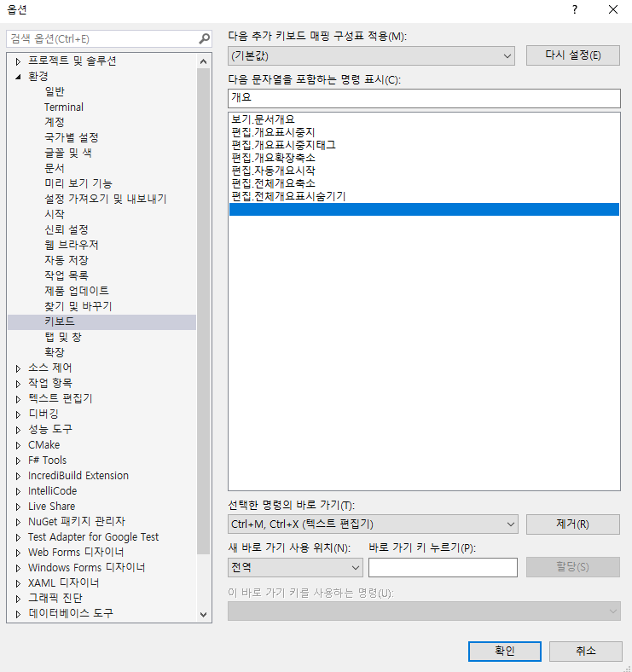Click the search magnifier icon in options search box
This screenshot has width=632, height=672.
204,39
